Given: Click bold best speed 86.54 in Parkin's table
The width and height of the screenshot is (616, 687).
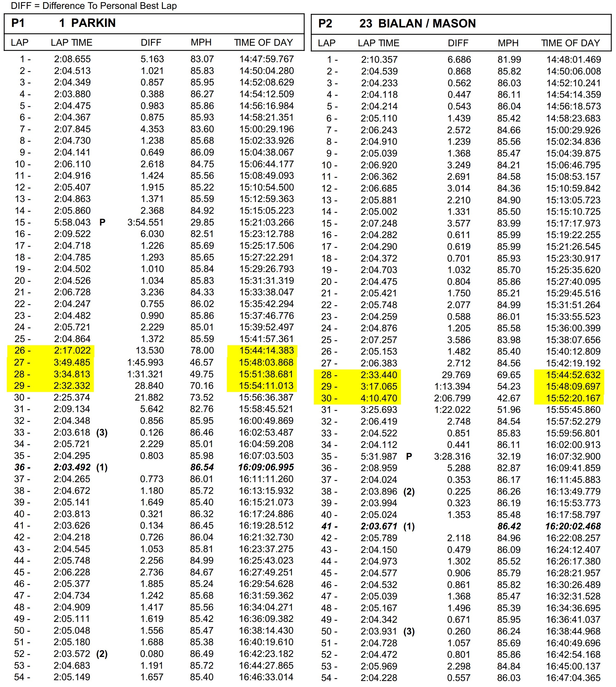Looking at the screenshot, I should 202,467.
